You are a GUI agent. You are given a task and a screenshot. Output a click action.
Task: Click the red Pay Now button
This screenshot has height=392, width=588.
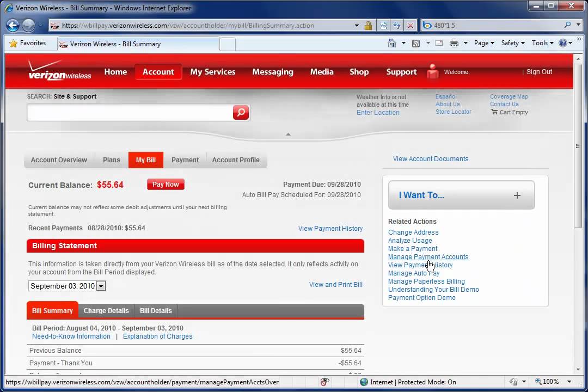166,184
